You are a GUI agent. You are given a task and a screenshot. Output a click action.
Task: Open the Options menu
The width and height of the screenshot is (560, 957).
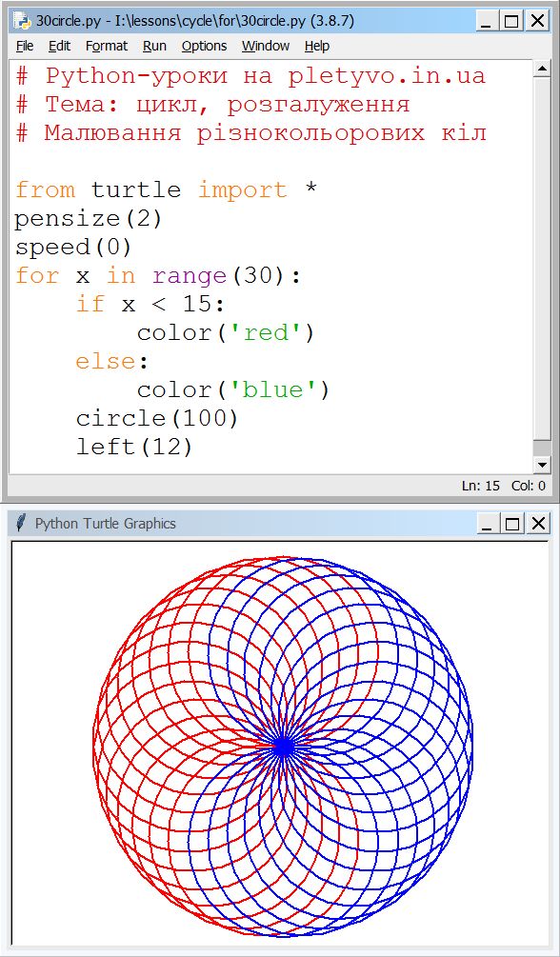[x=204, y=46]
